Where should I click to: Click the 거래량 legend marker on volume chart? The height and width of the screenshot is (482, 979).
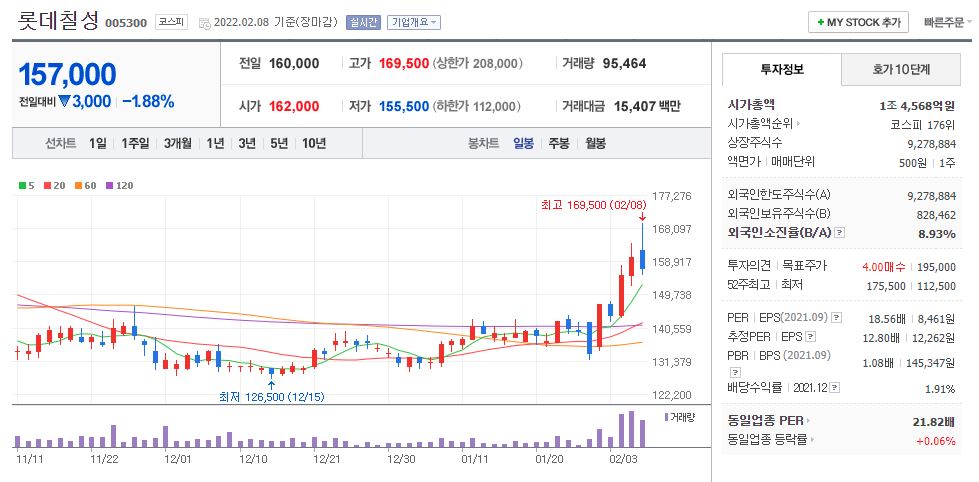666,416
